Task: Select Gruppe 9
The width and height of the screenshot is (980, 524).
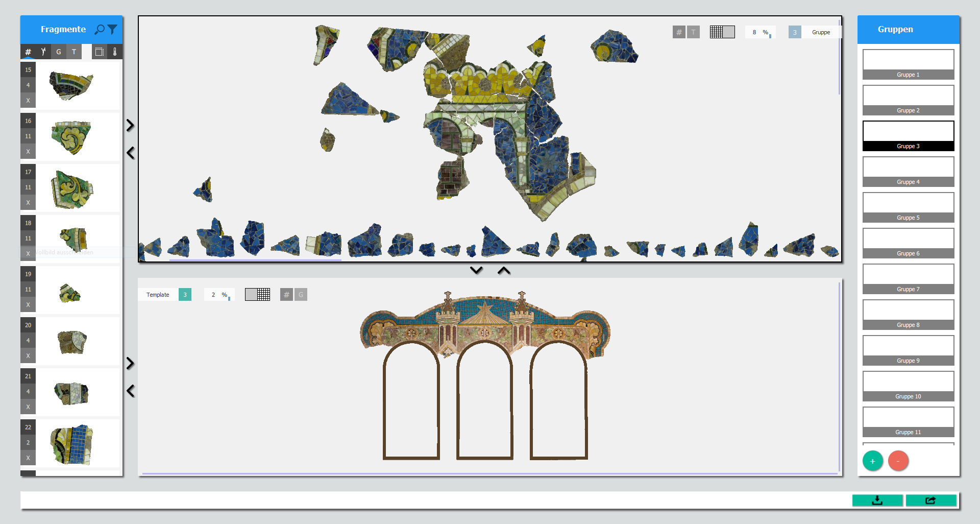Action: coord(908,350)
